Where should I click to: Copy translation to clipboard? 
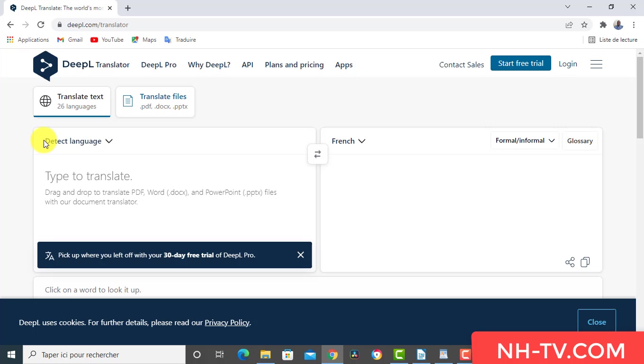(x=585, y=262)
